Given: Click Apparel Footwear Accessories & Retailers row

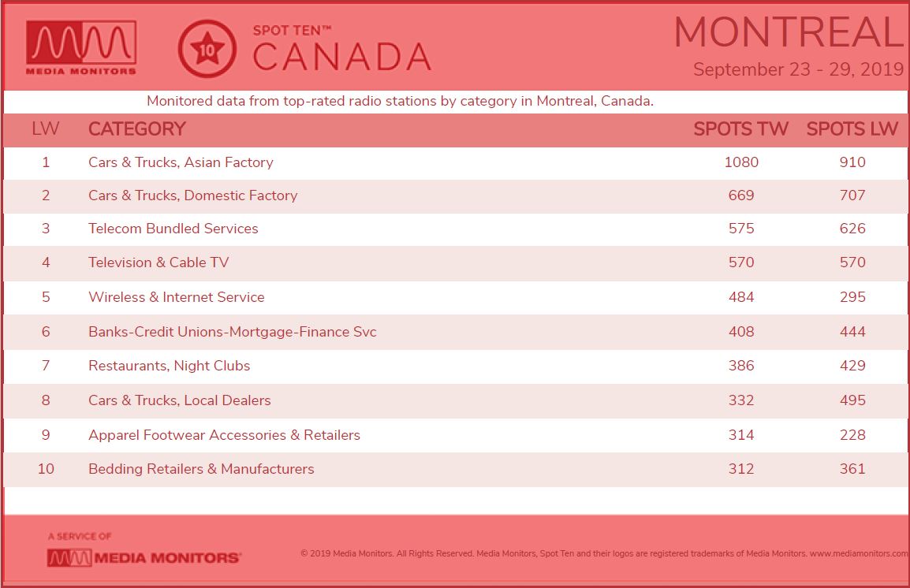Looking at the screenshot, I should point(455,435).
